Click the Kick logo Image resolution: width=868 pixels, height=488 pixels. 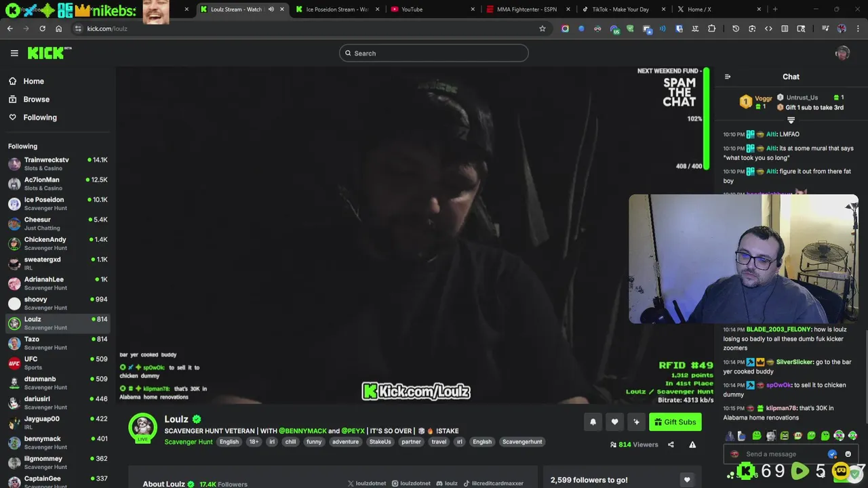click(x=50, y=53)
